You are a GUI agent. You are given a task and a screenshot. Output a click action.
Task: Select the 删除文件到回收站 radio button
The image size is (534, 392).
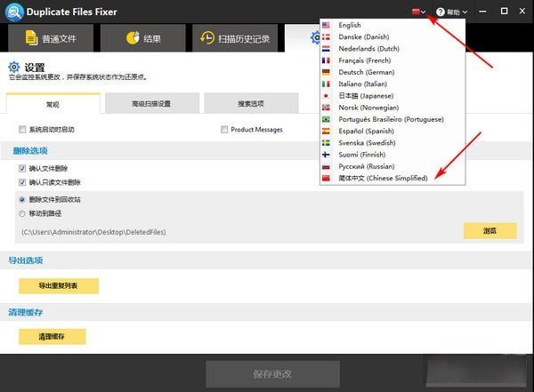[22, 200]
